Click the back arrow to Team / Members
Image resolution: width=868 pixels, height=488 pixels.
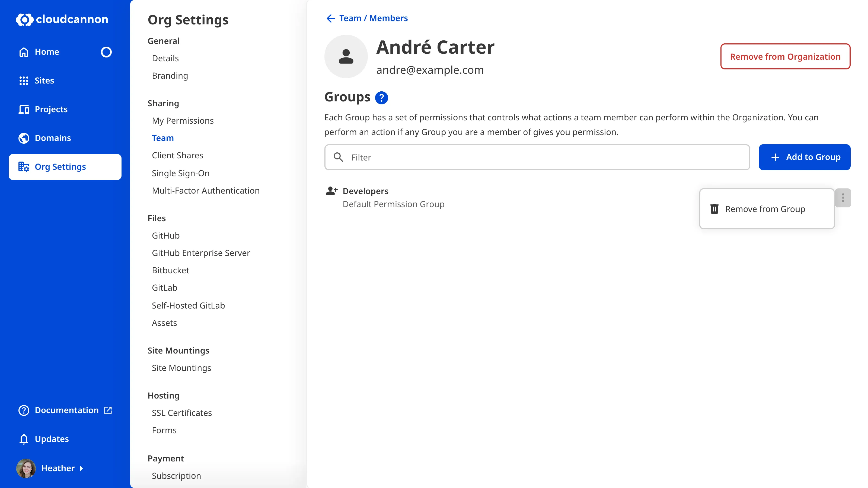pos(331,18)
